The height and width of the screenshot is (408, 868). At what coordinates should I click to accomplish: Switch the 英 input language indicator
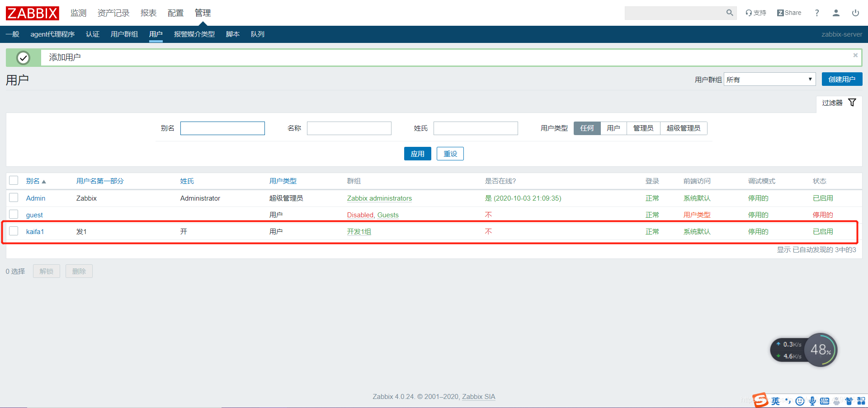tap(776, 401)
